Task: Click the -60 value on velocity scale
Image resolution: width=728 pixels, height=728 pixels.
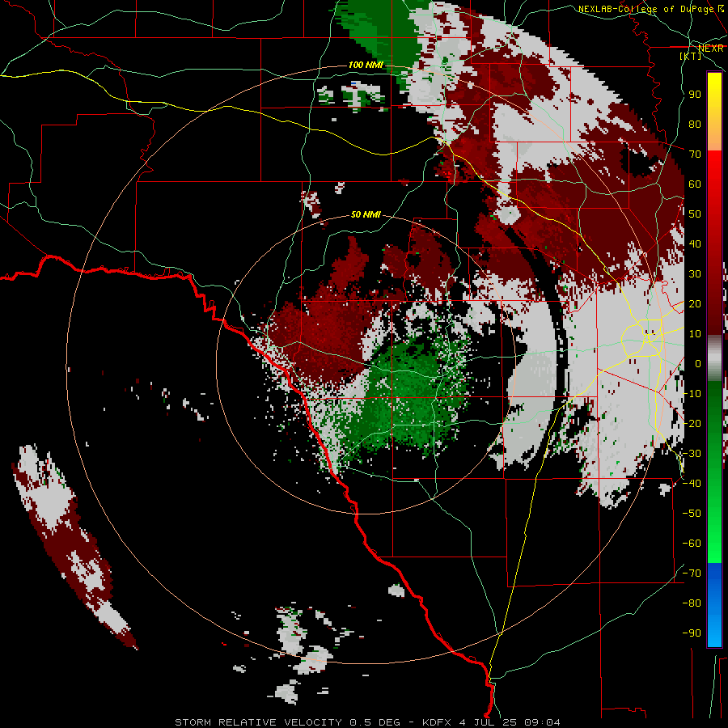Action: pyautogui.click(x=692, y=544)
